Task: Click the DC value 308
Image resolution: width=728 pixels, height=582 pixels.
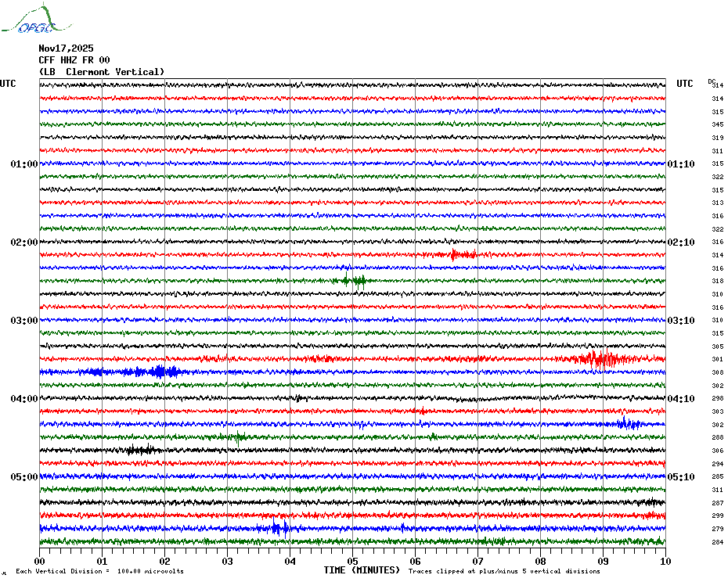Action: 718,372
